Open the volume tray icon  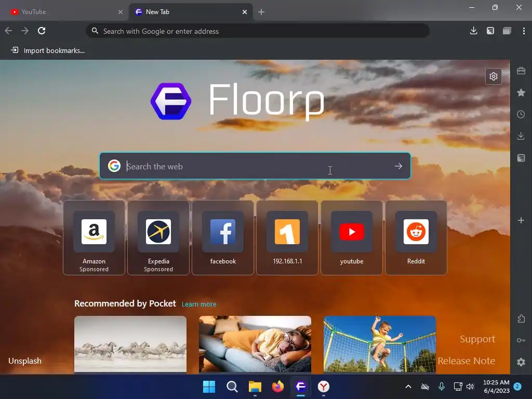pyautogui.click(x=470, y=387)
